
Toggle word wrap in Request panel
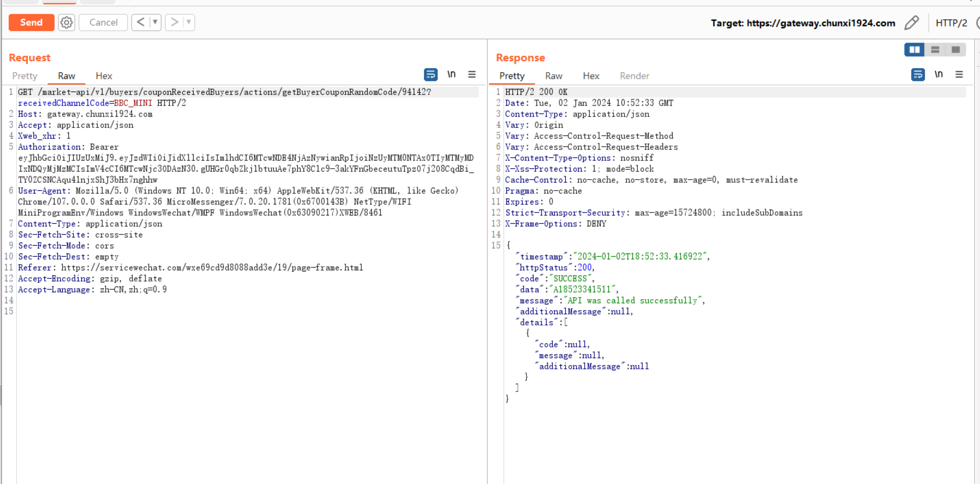click(x=430, y=74)
